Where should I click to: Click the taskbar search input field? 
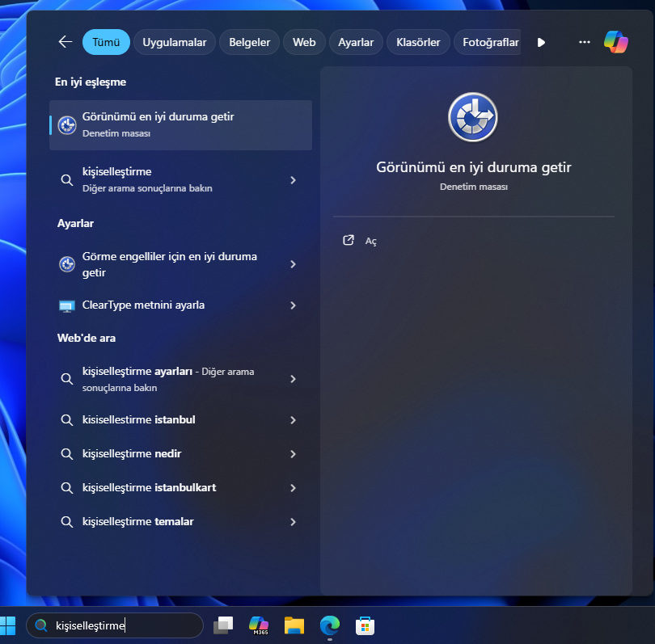click(115, 625)
